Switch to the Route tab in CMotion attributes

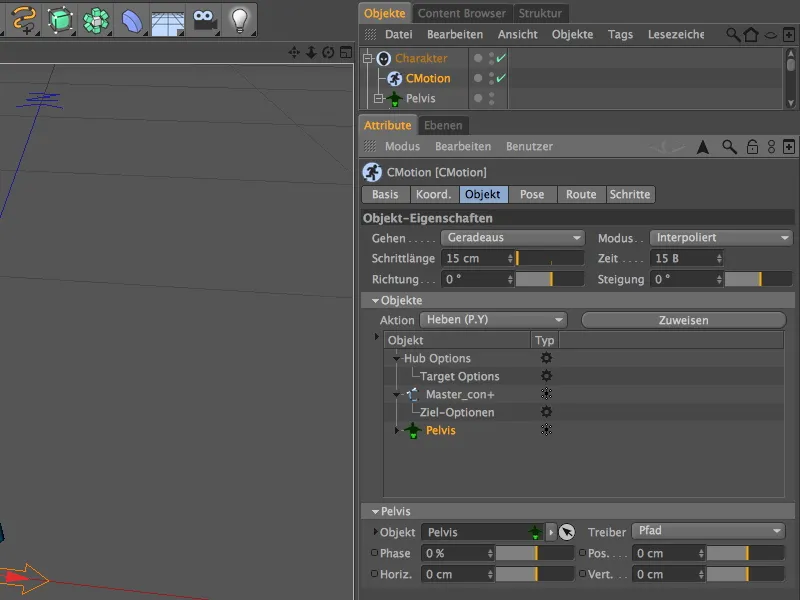(x=581, y=195)
